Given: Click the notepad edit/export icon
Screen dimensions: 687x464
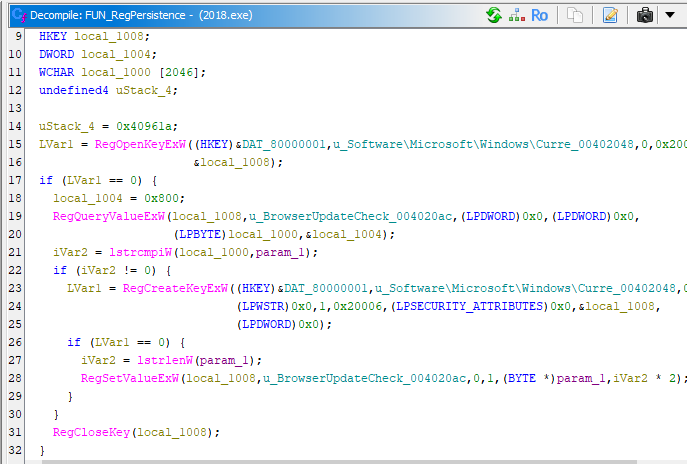Looking at the screenshot, I should pyautogui.click(x=610, y=15).
